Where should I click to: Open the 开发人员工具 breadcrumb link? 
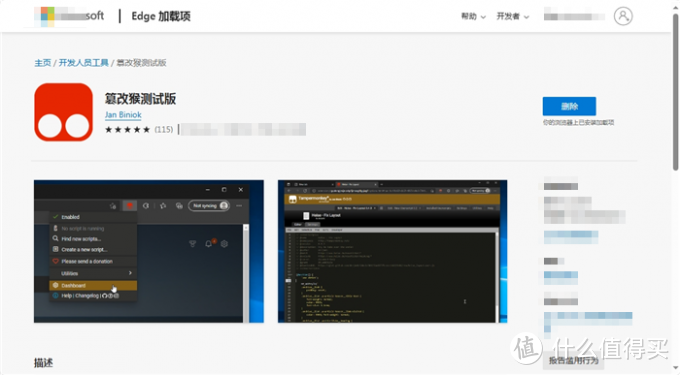click(83, 63)
